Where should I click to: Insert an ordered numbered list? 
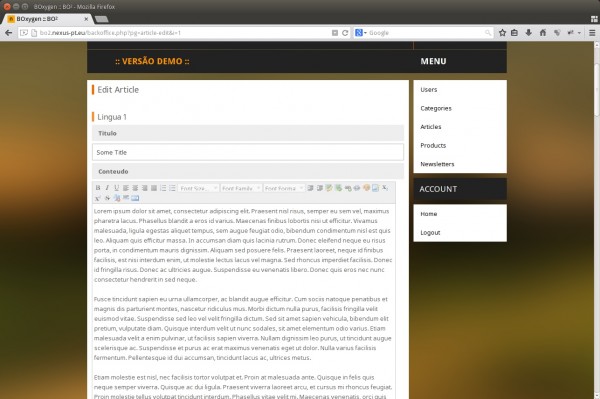pos(163,188)
